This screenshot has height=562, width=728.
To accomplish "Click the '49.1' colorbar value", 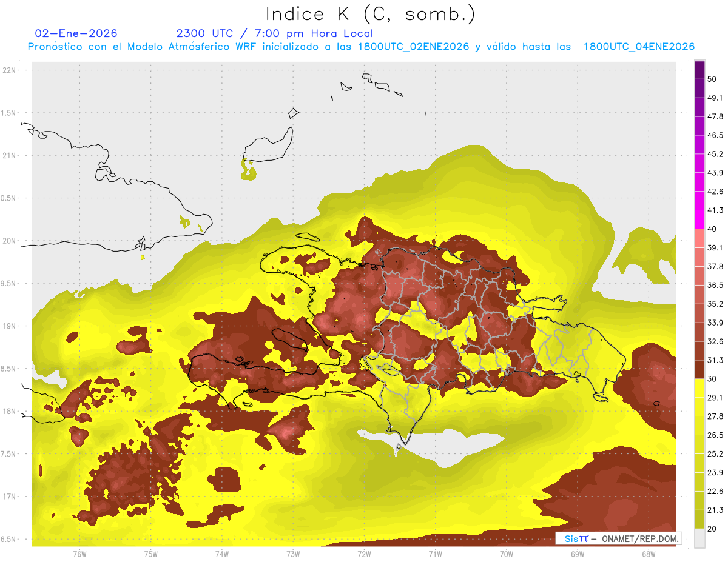I will point(715,98).
